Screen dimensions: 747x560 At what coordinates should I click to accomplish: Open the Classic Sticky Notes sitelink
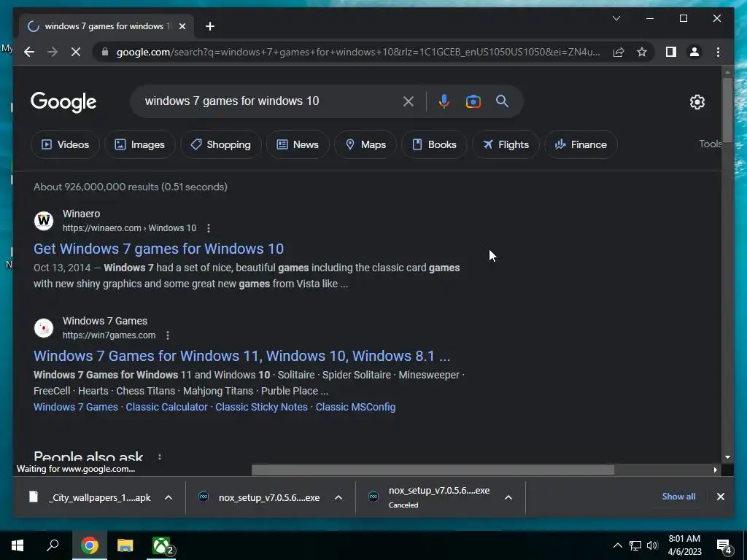pos(262,407)
